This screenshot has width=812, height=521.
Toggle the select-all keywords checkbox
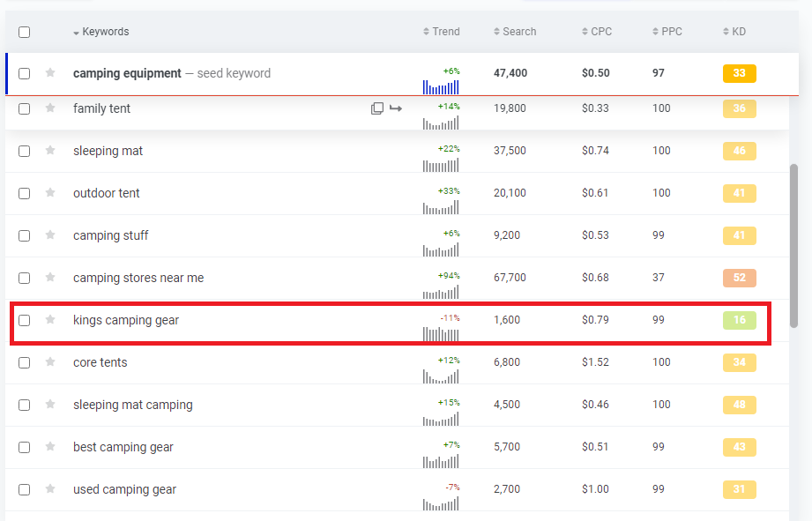tap(25, 32)
